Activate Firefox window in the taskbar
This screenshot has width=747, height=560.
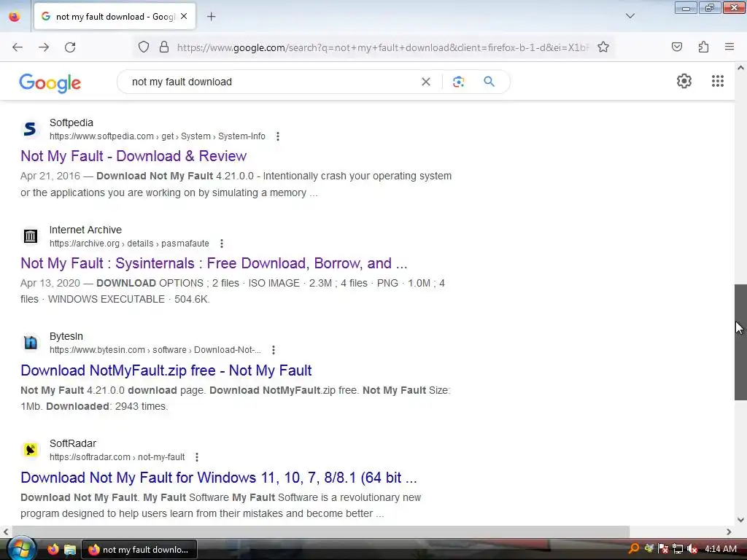tap(139, 550)
